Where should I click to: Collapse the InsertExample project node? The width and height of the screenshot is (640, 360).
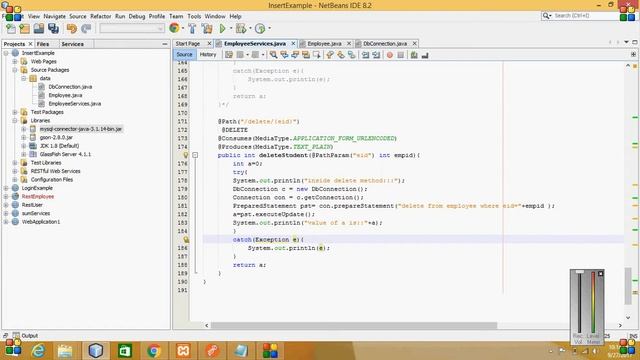6,53
